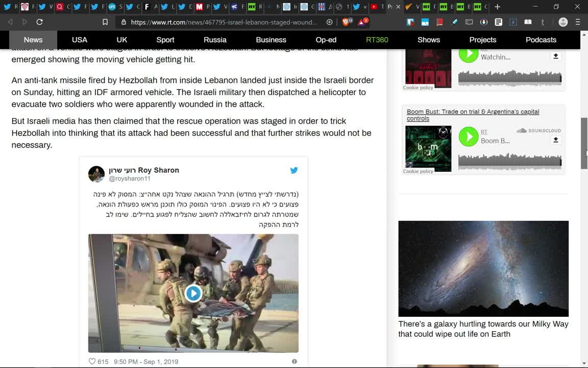Click the red book extension icon
The width and height of the screenshot is (588, 368).
tap(439, 22)
